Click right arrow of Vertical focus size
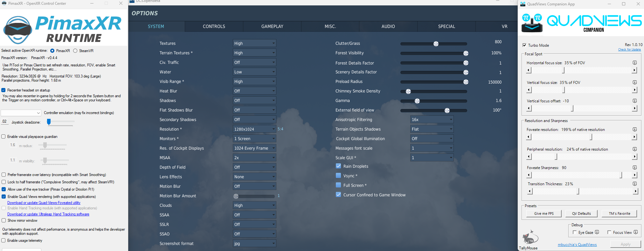This screenshot has width=644, height=251. (634, 90)
